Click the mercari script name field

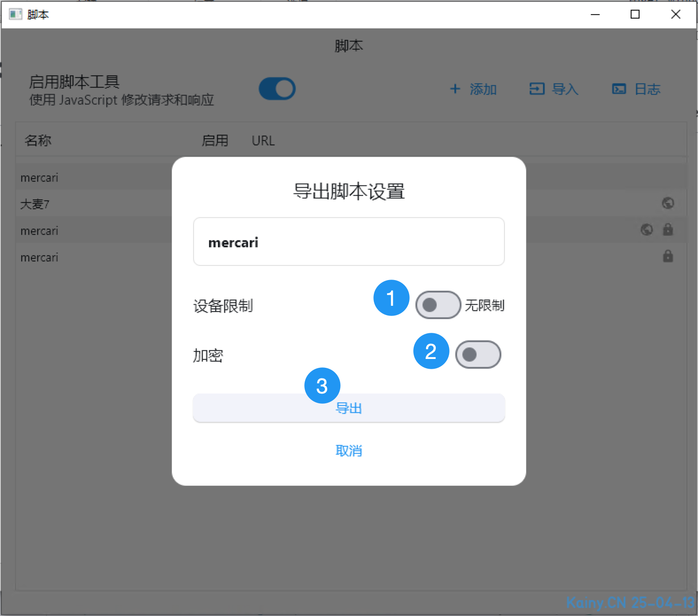(x=349, y=242)
